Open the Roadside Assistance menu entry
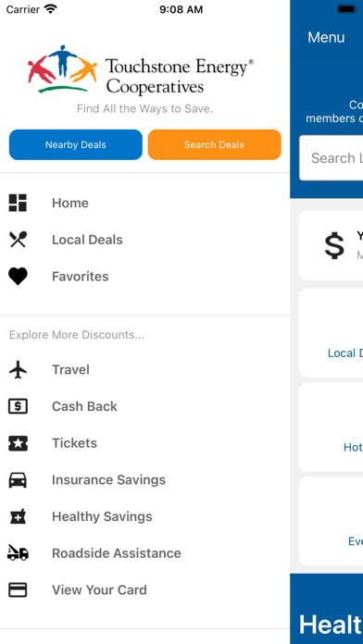 (145, 552)
